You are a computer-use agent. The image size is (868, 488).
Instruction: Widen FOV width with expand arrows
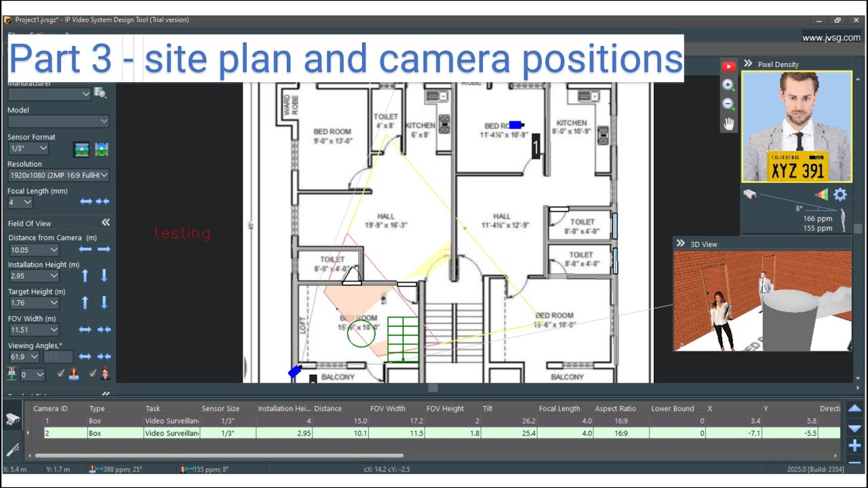click(85, 329)
